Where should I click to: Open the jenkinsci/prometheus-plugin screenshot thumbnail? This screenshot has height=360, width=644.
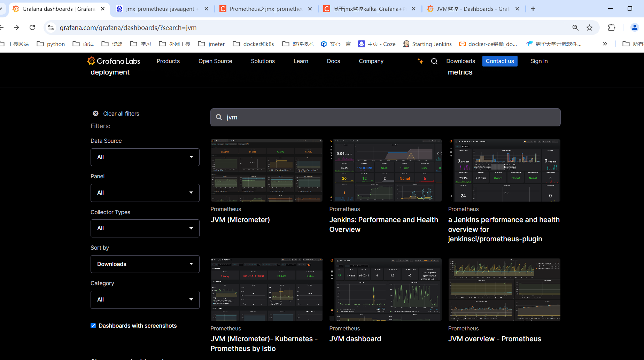point(504,171)
